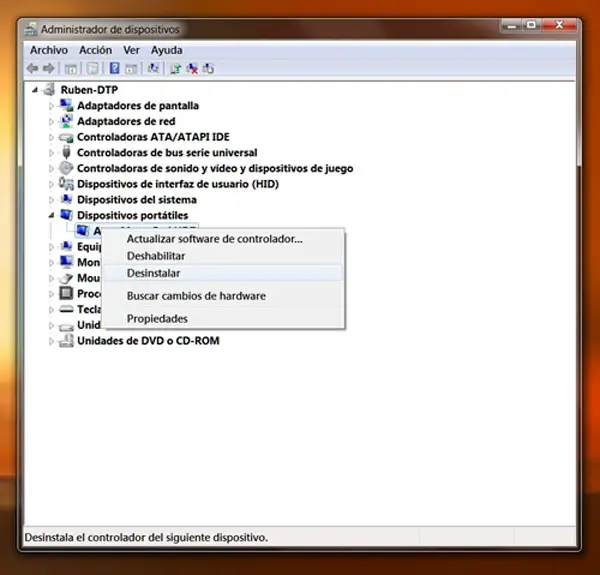Viewport: 600px width, 575px height.
Task: Open Help with the blue question-mark icon
Action: click(x=114, y=68)
